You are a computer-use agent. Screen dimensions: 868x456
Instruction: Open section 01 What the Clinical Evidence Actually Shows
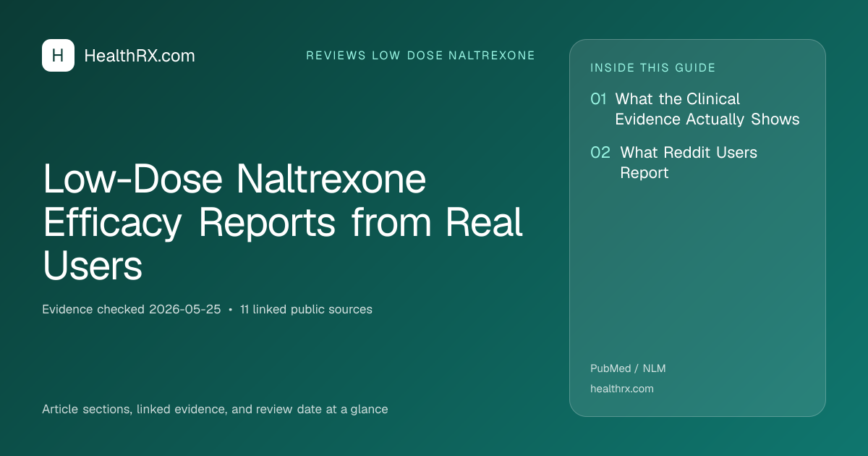pos(695,109)
